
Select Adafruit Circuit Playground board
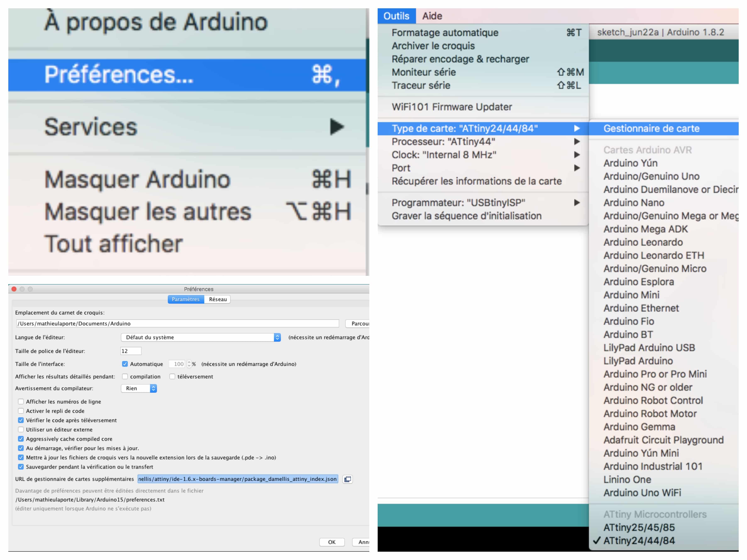click(664, 440)
